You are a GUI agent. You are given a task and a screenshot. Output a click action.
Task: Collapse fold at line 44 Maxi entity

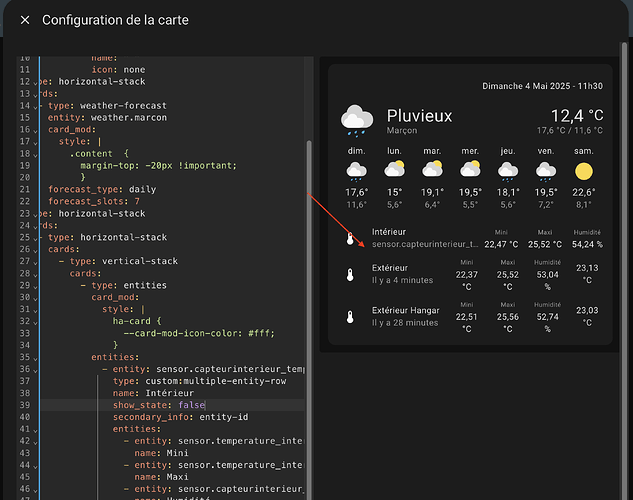36,467
